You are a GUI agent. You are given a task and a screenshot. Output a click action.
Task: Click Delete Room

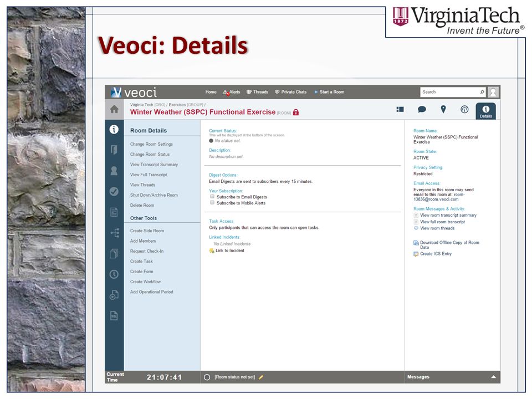[142, 205]
